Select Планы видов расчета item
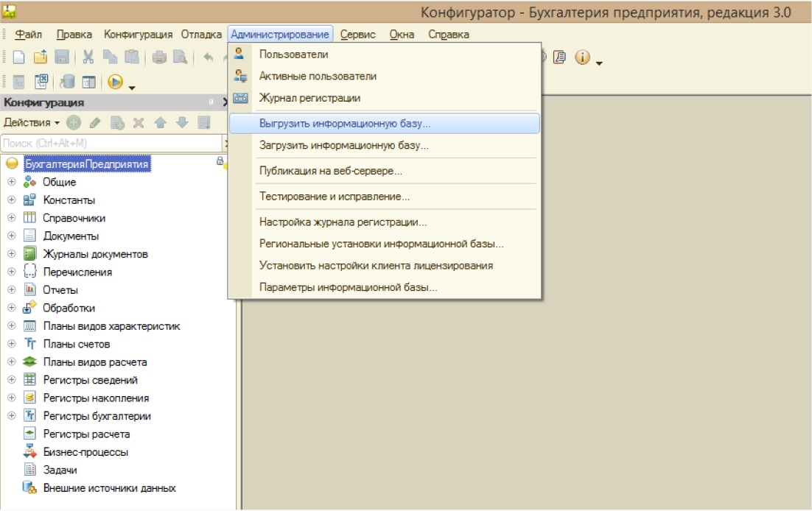 pyautogui.click(x=95, y=362)
